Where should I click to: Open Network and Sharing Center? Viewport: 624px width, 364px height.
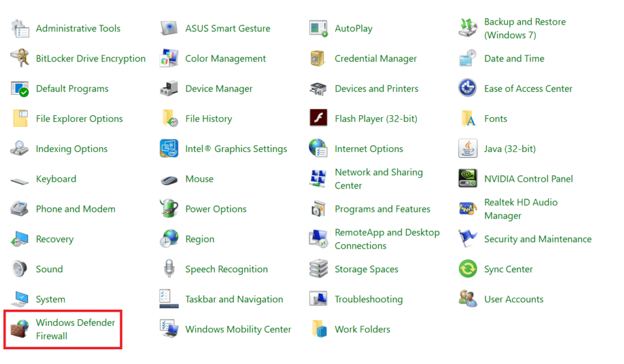pyautogui.click(x=378, y=179)
